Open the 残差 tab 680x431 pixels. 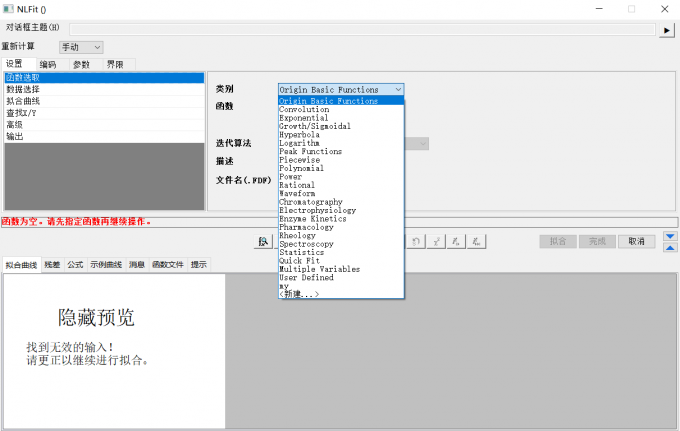click(x=52, y=264)
